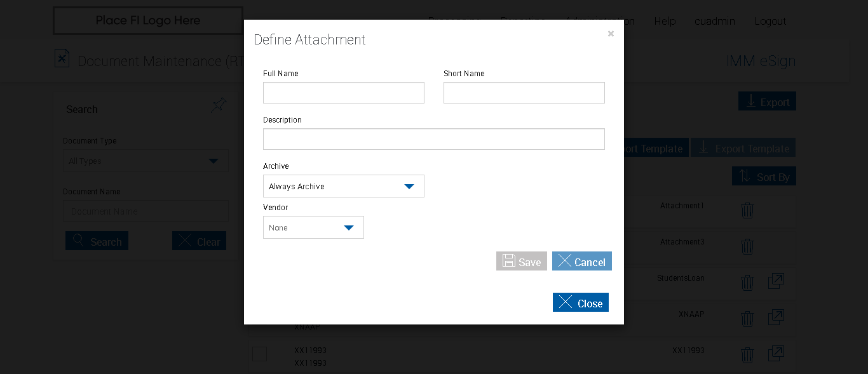Expand the Document Type All Types dropdown

[146, 161]
